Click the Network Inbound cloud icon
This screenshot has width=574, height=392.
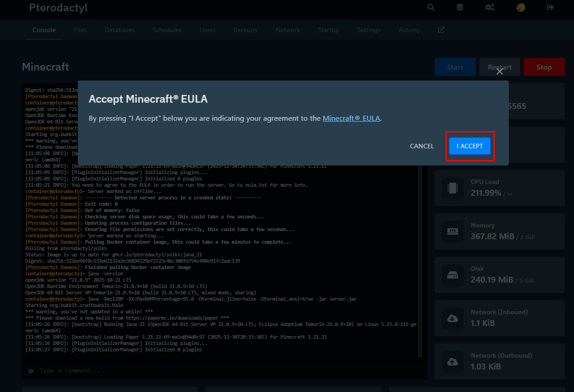[x=453, y=318]
